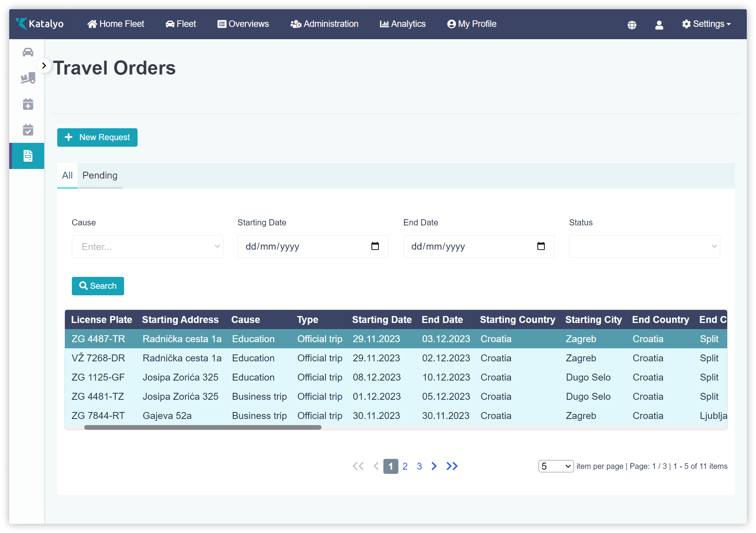Select the travel orders document sidebar icon
The height and width of the screenshot is (533, 756).
point(28,156)
